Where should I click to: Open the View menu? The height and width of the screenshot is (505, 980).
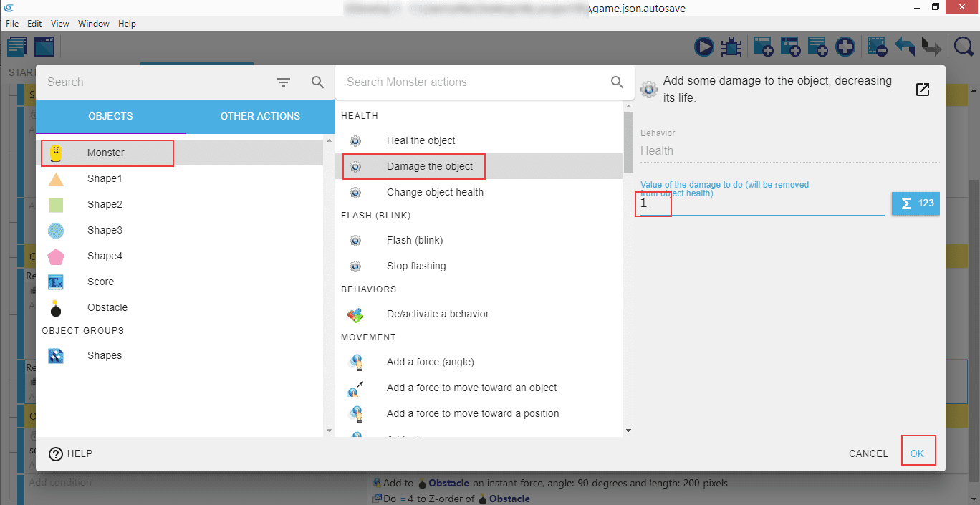[60, 24]
